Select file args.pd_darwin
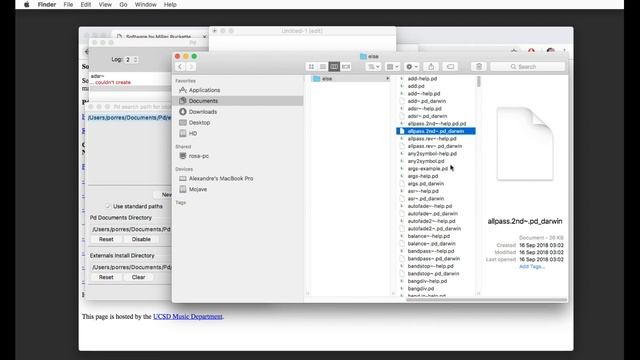 coord(425,184)
